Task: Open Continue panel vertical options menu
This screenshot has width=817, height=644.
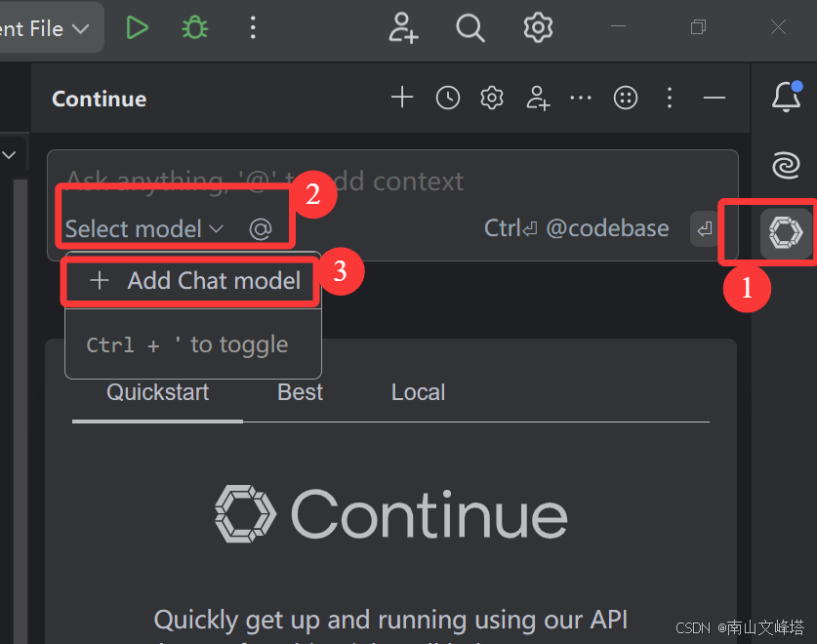Action: point(670,98)
